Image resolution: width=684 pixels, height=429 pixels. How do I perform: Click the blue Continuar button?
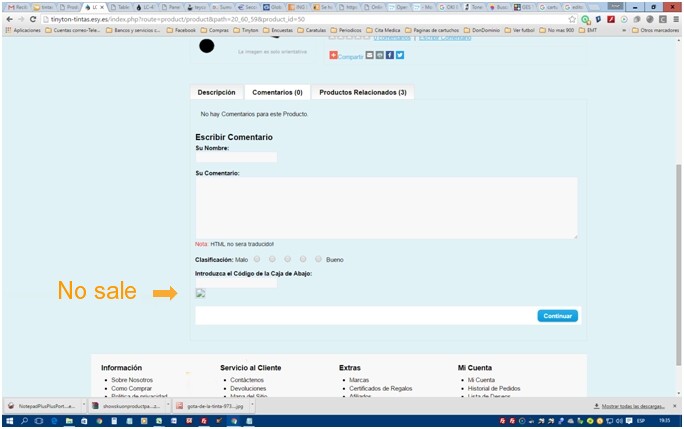coord(557,316)
